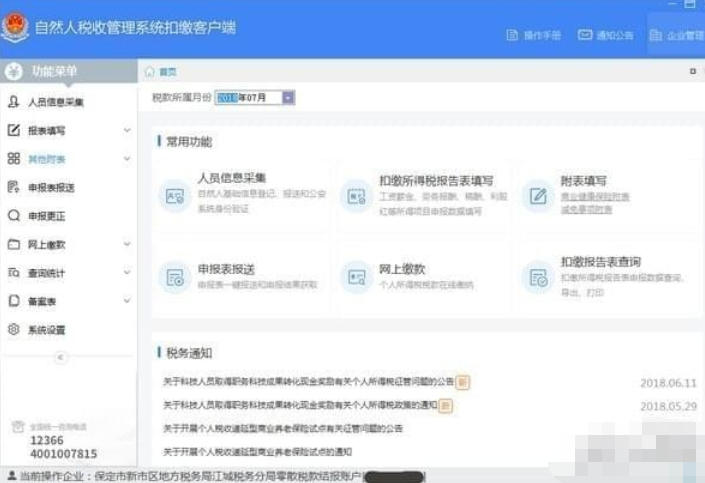705x483 pixels.
Task: Click the 扣缴报告表查询 card icon
Action: tap(538, 278)
